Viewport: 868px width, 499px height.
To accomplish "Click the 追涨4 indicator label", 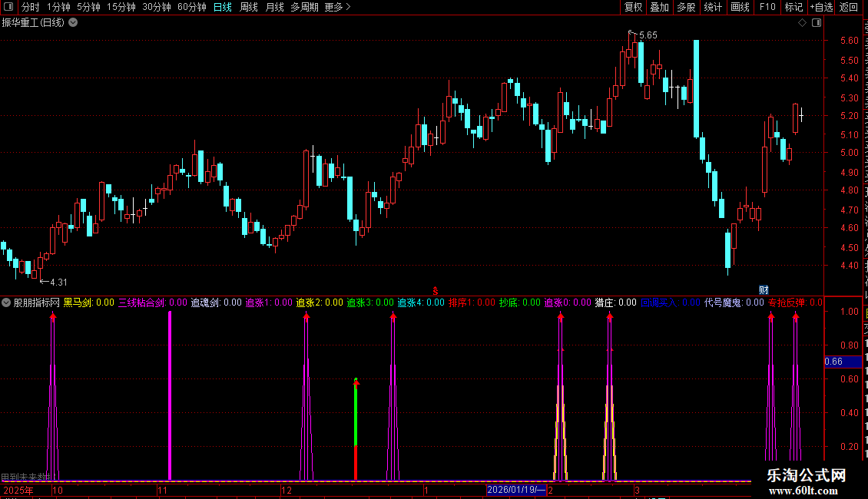I will pos(421,302).
